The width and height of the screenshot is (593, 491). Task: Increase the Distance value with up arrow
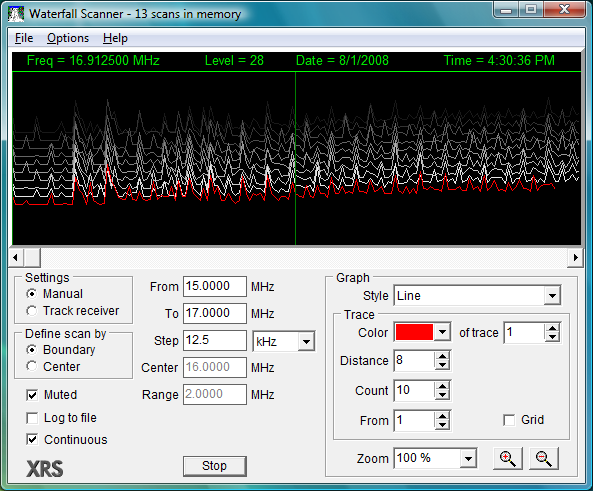[442, 356]
